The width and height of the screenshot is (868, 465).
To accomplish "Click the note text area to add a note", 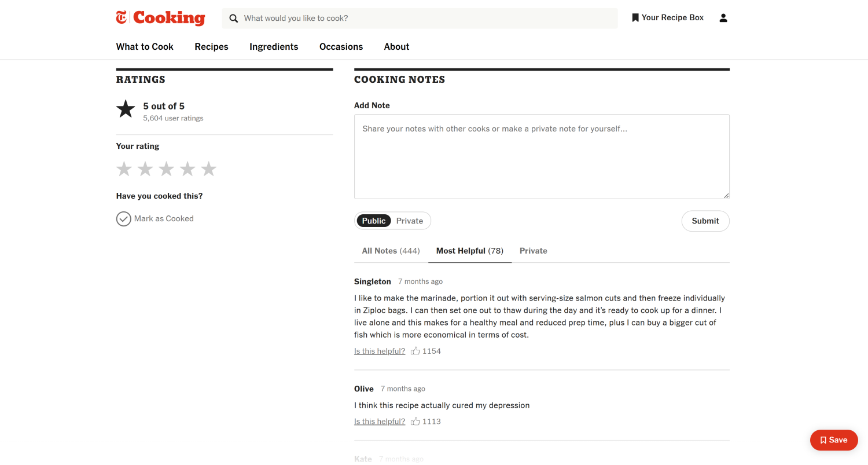I will click(x=542, y=156).
